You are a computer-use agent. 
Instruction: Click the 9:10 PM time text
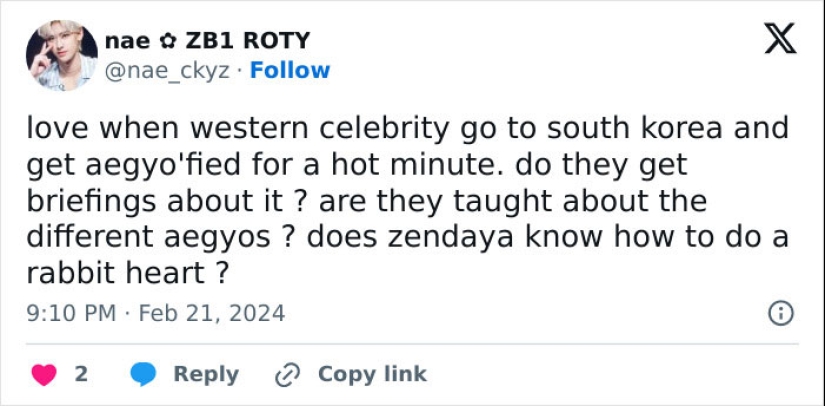point(72,313)
